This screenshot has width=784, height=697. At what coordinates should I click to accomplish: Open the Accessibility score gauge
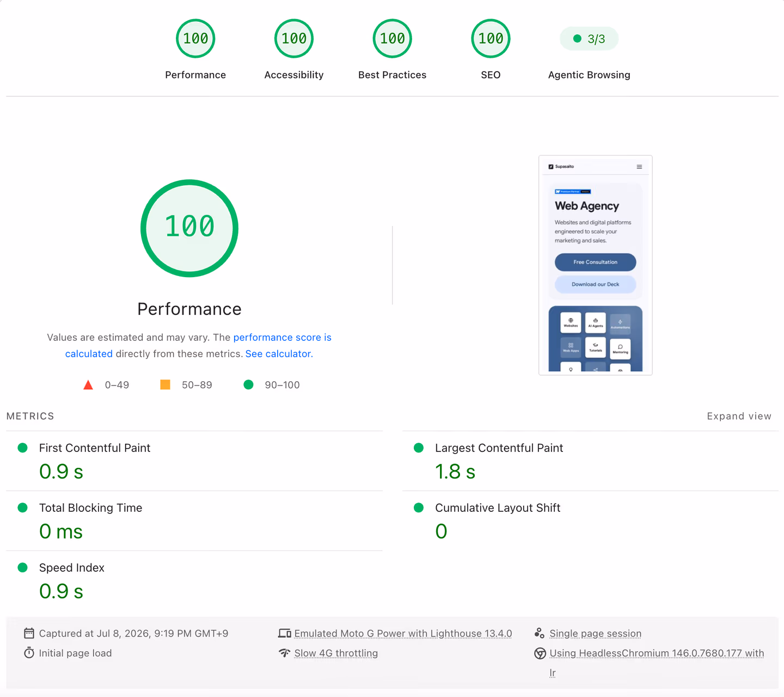coord(294,39)
